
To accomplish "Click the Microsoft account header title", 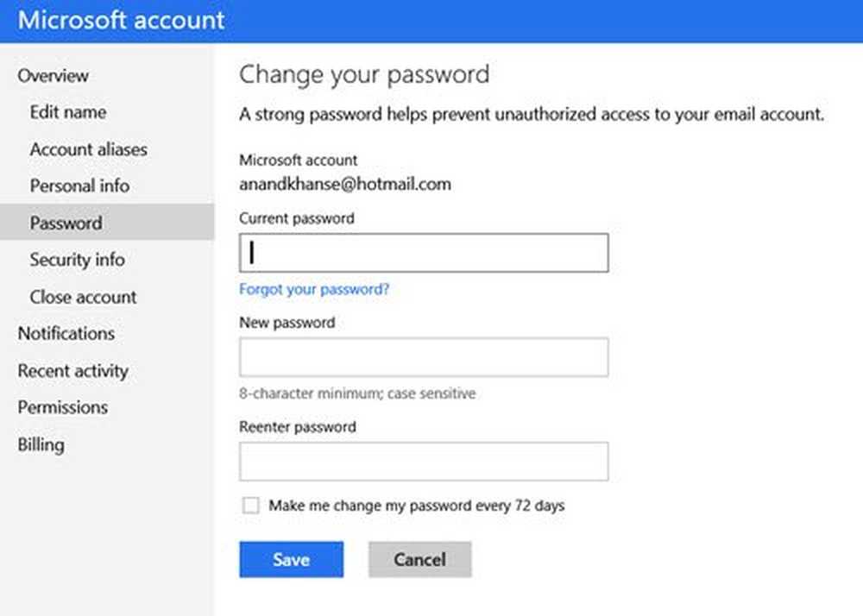I will tap(122, 21).
